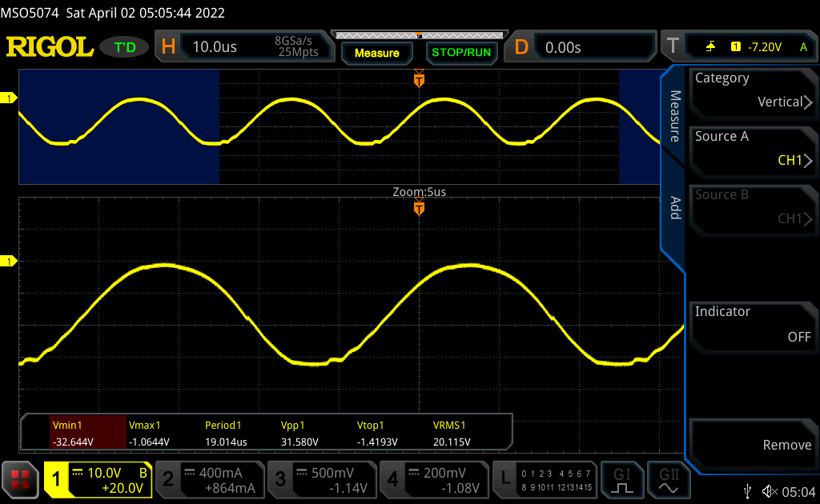Click the trigger source channel 1 badge
Viewport: 820px width, 504px height.
point(736,47)
